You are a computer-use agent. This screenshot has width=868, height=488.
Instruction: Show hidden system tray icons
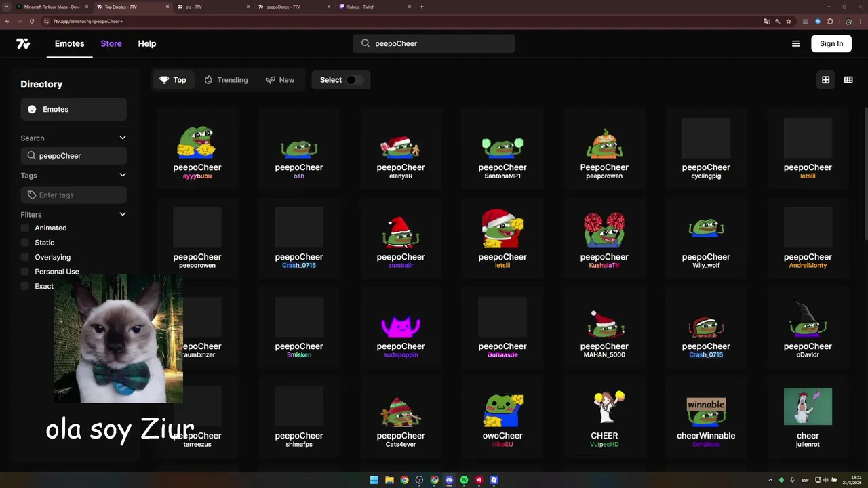(x=770, y=480)
